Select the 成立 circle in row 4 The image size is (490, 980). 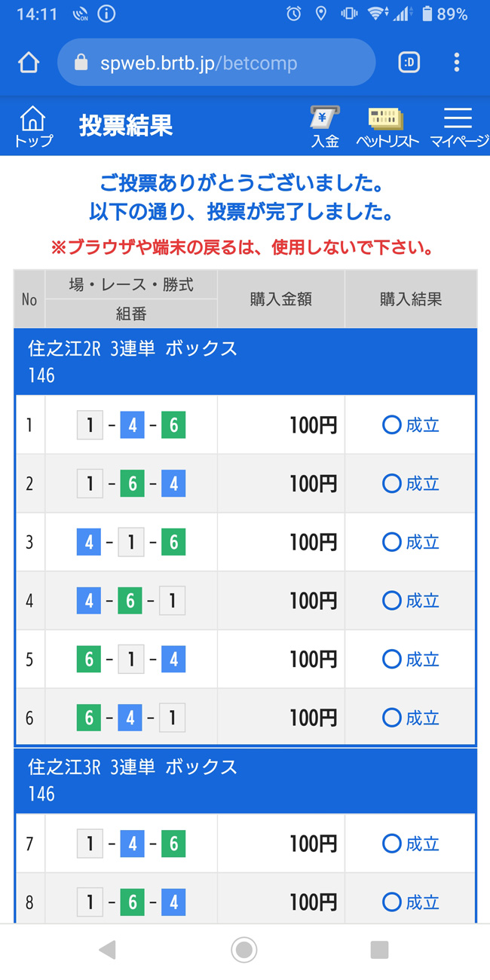click(391, 601)
